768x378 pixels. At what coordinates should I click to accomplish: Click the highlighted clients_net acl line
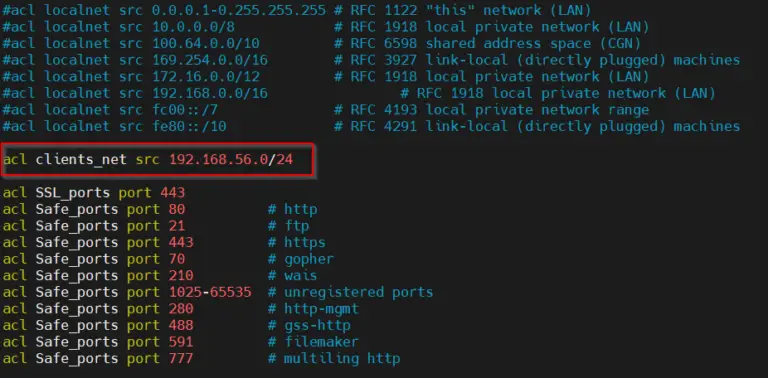tap(148, 160)
